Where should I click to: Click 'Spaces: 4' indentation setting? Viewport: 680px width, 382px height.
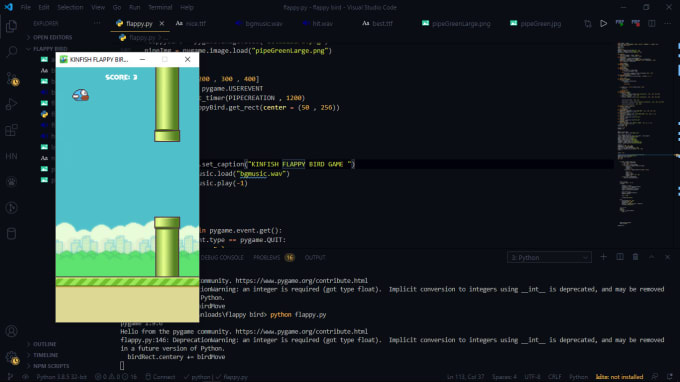pyautogui.click(x=504, y=377)
